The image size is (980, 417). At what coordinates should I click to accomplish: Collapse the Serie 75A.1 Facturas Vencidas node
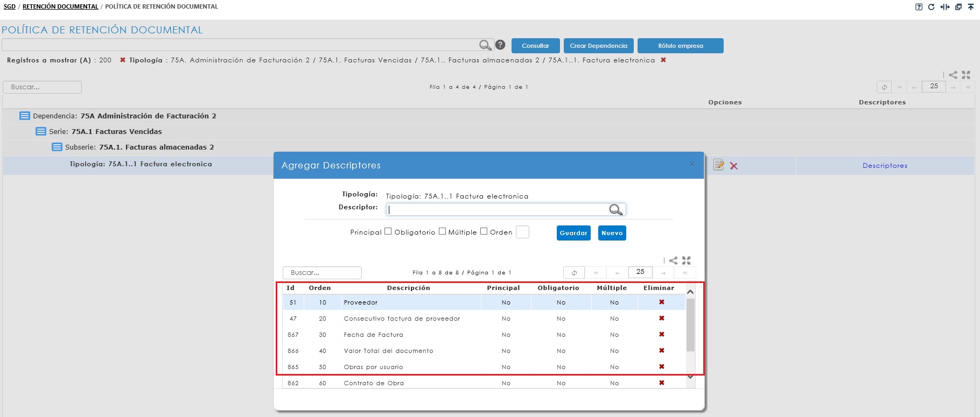[40, 131]
